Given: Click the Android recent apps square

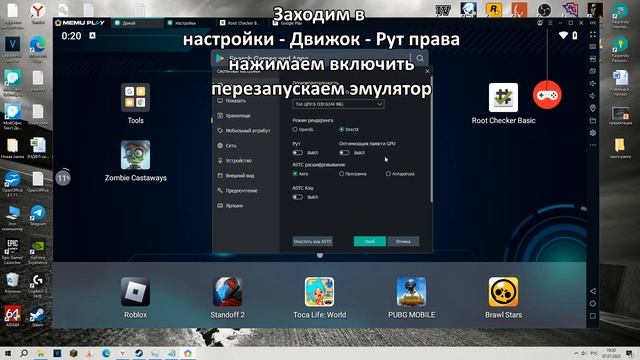Looking at the screenshot, I should [x=593, y=316].
